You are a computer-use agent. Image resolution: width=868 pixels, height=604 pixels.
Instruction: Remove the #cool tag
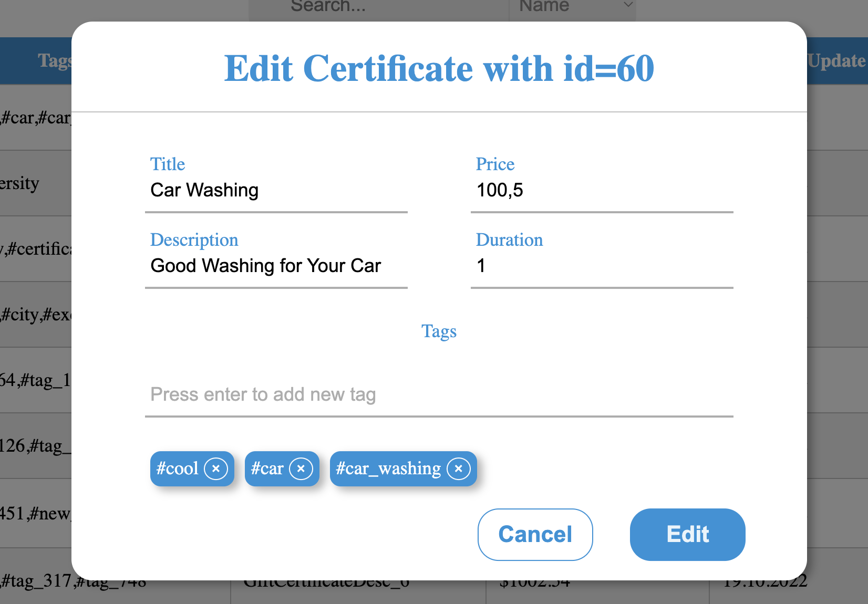point(215,468)
